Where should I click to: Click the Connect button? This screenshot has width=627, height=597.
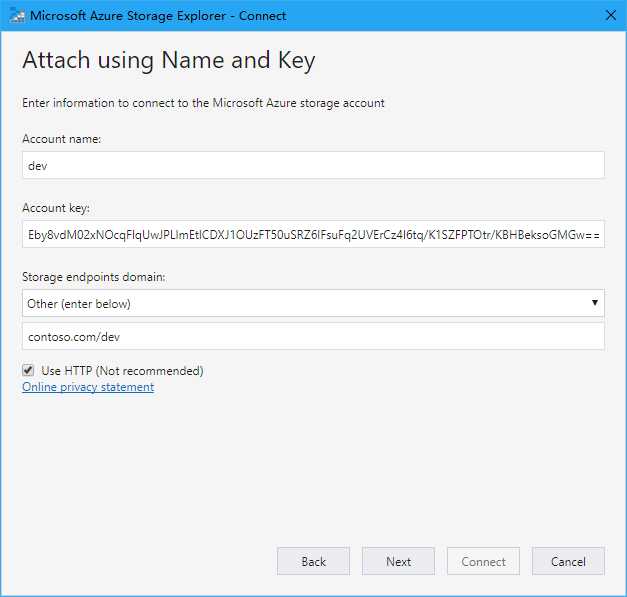pyautogui.click(x=483, y=561)
